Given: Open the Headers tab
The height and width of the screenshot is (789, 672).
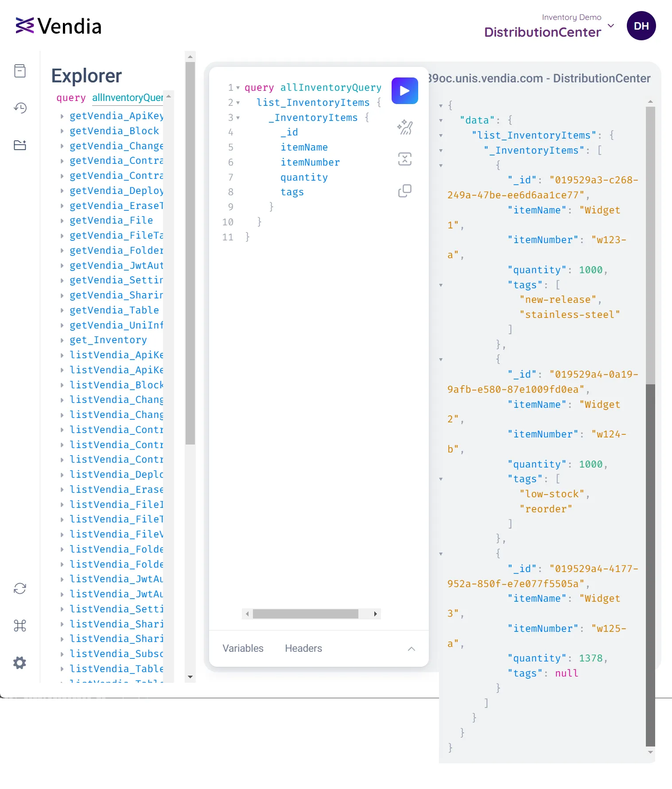Looking at the screenshot, I should tap(303, 648).
